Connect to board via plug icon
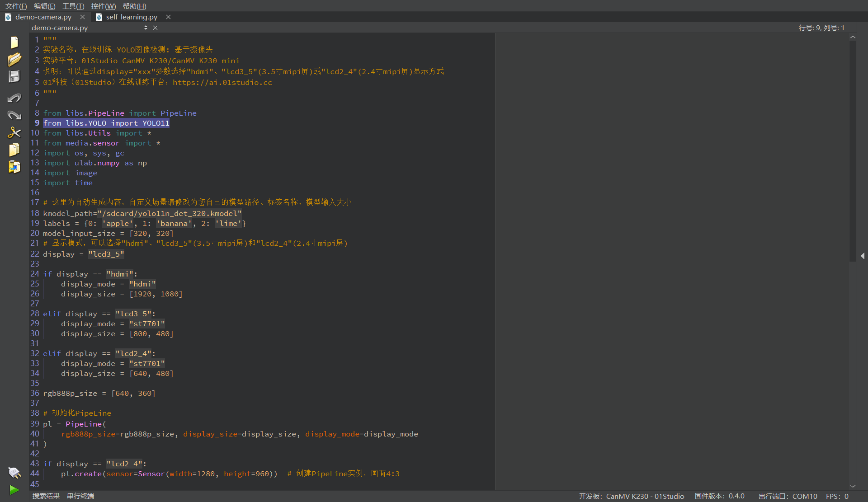Image resolution: width=868 pixels, height=502 pixels. [14, 473]
